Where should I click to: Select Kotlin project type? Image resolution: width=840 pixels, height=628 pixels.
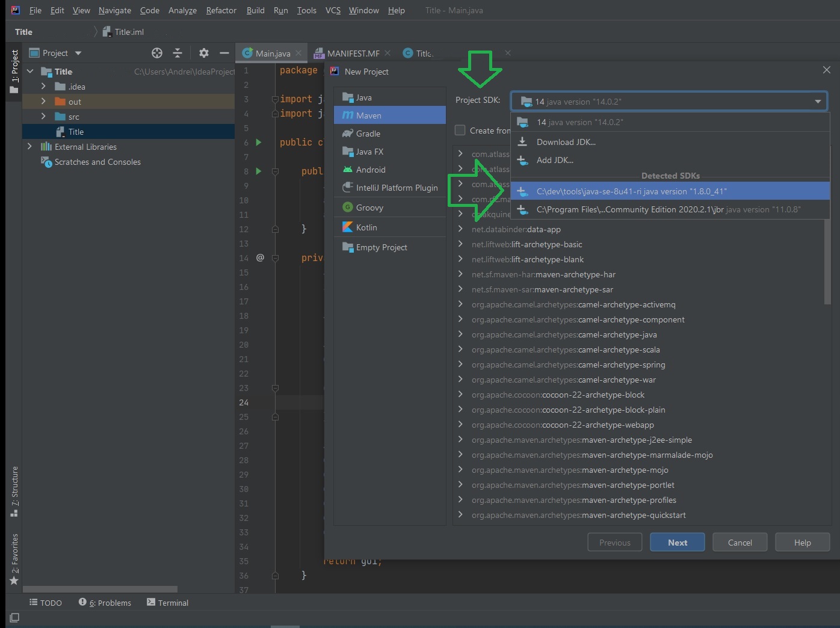[x=390, y=227]
